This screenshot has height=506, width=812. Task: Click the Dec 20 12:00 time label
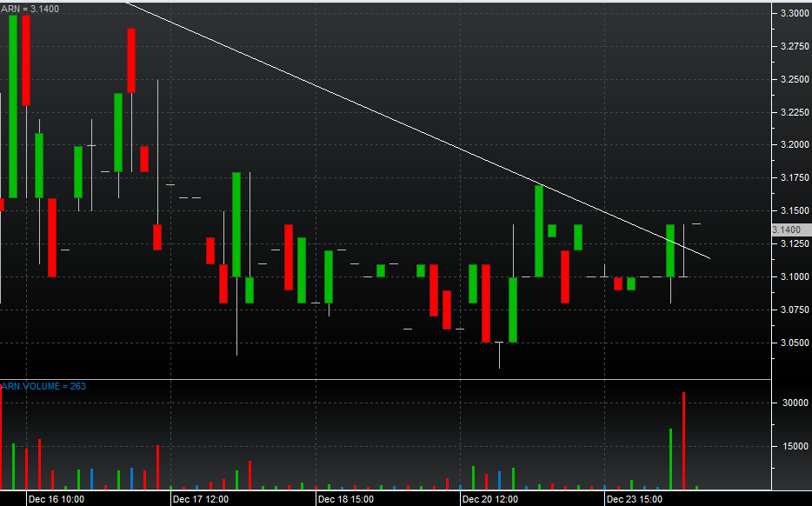pyautogui.click(x=489, y=499)
